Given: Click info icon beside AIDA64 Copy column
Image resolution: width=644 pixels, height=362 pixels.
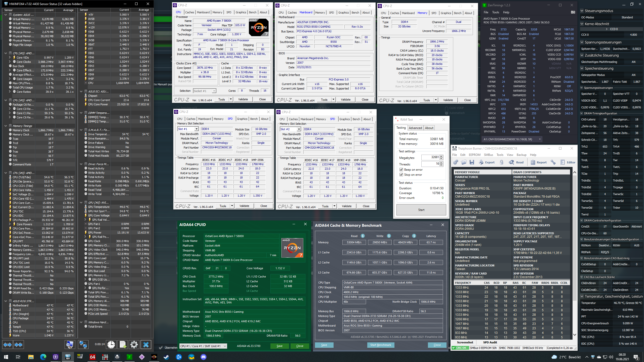Looking at the screenshot, I should pyautogui.click(x=414, y=236).
